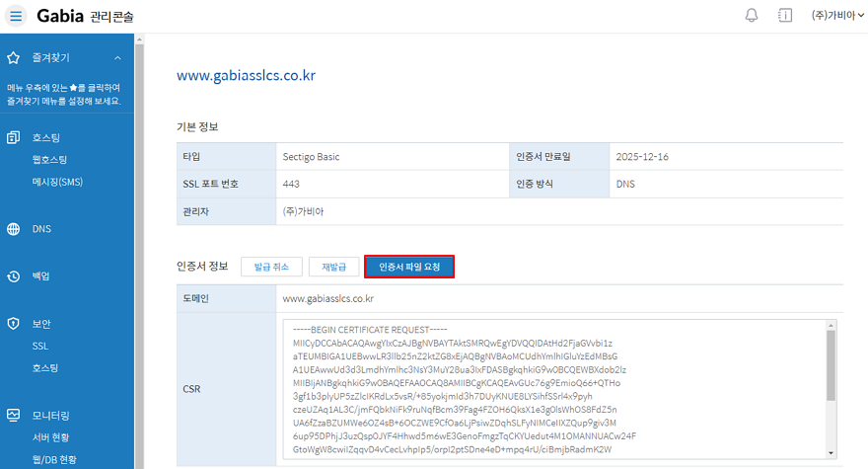Click the 도메인 label cell
Image resolution: width=868 pixels, height=469 pixels.
(227, 299)
